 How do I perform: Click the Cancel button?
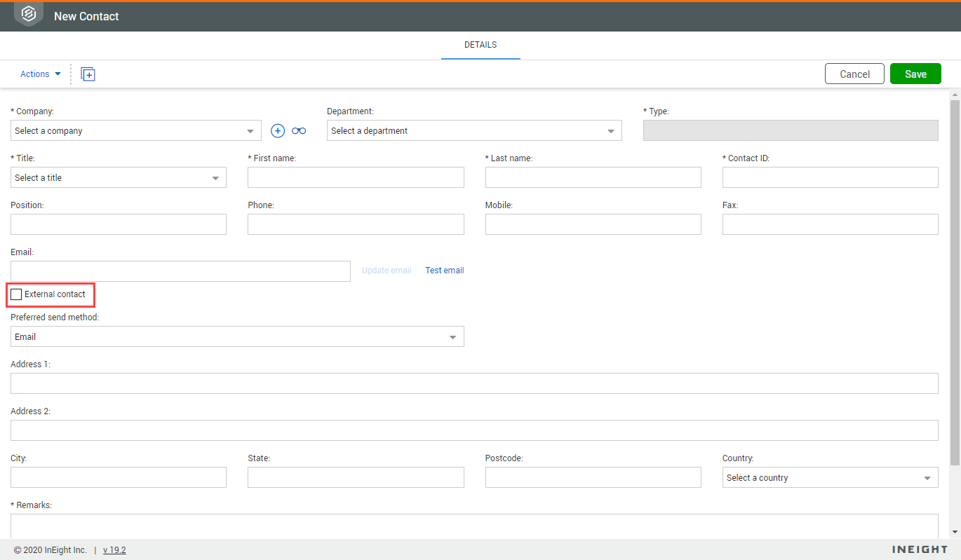[854, 74]
